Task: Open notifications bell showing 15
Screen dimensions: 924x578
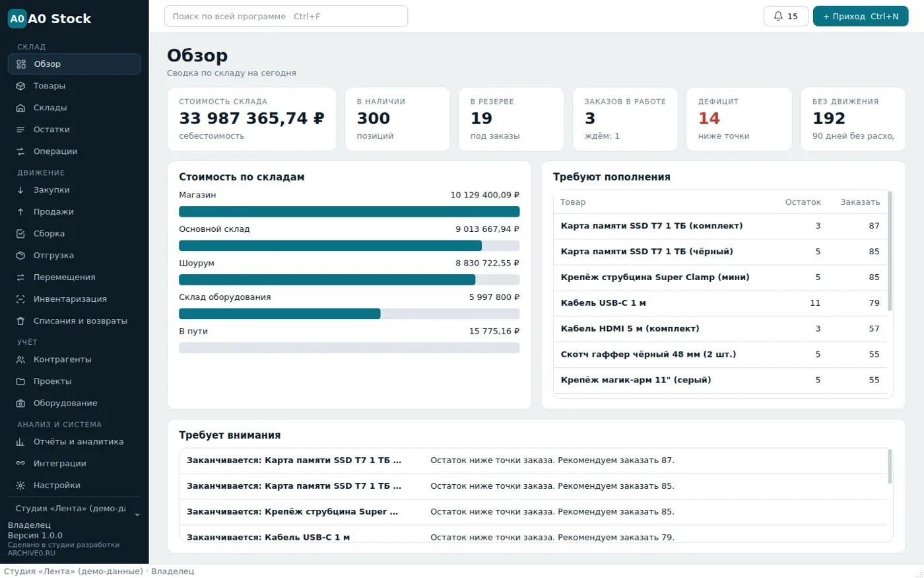Action: [x=786, y=16]
